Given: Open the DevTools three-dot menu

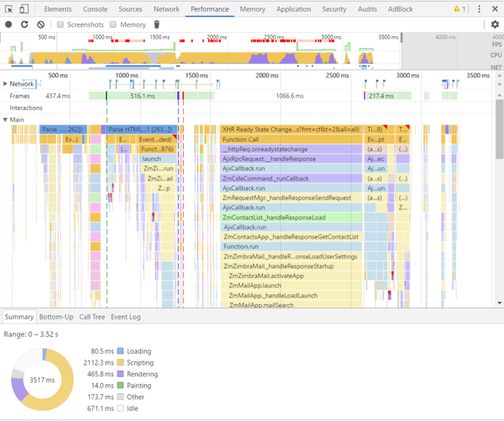Looking at the screenshot, I should coord(480,9).
